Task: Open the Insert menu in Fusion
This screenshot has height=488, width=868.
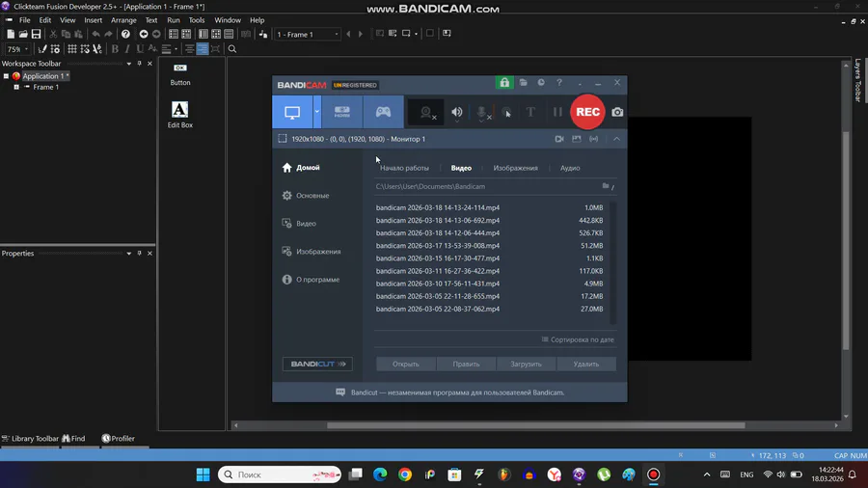Action: [93, 20]
